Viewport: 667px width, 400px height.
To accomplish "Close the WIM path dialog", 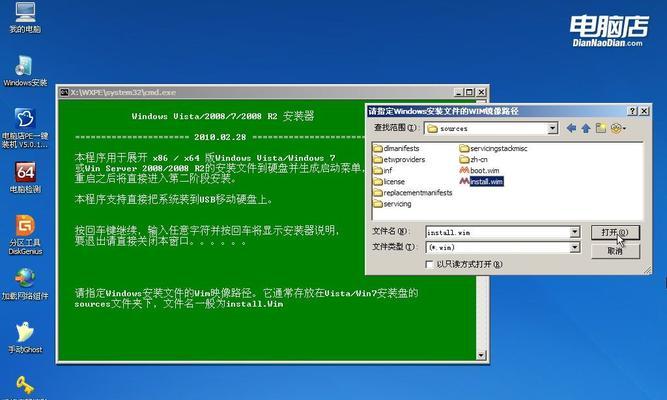I will point(644,111).
